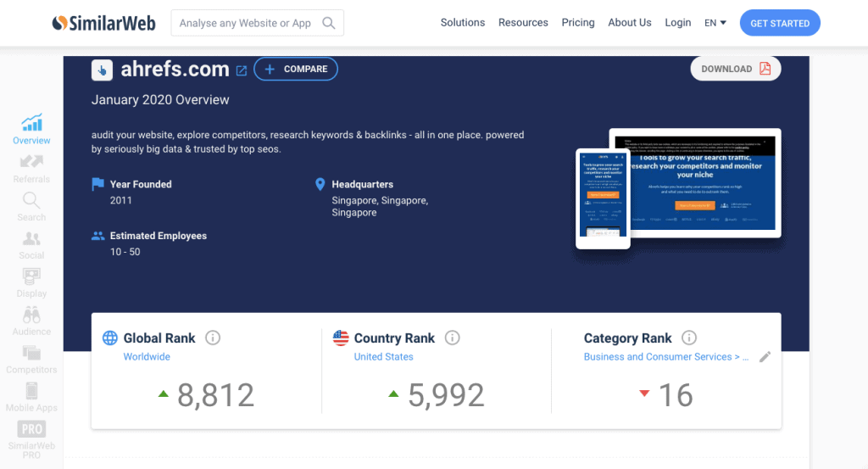
Task: Click the COMPARE button
Action: (x=296, y=69)
